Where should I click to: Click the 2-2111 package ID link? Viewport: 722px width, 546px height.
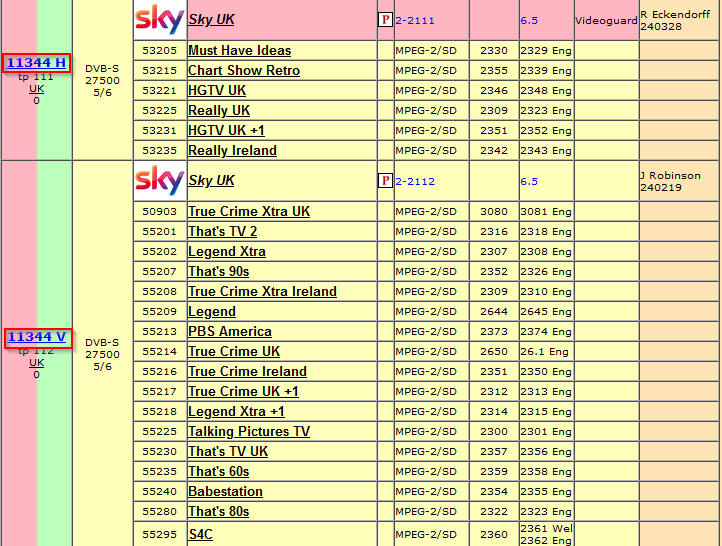tap(415, 20)
